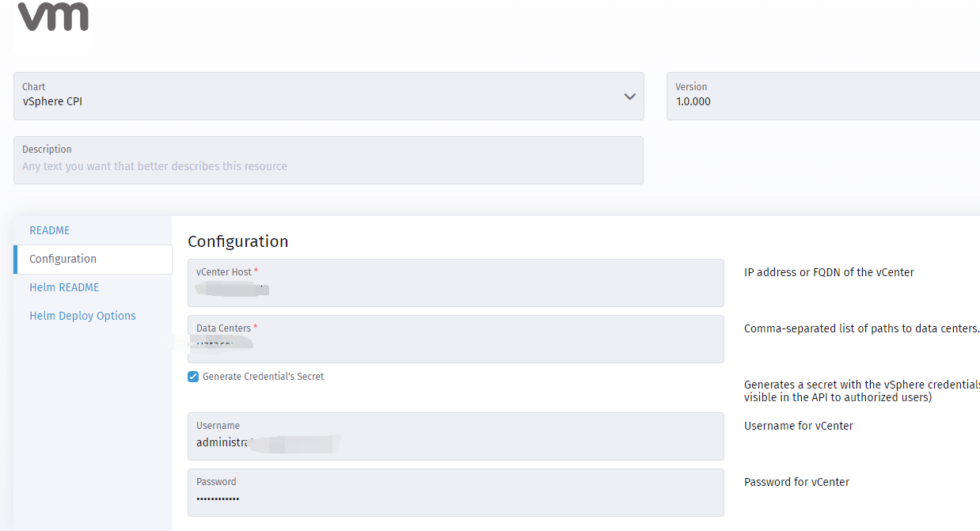Viewport: 980px width, 531px height.
Task: Click the 'Generates a secret with the vSphere' text
Action: tap(862, 391)
